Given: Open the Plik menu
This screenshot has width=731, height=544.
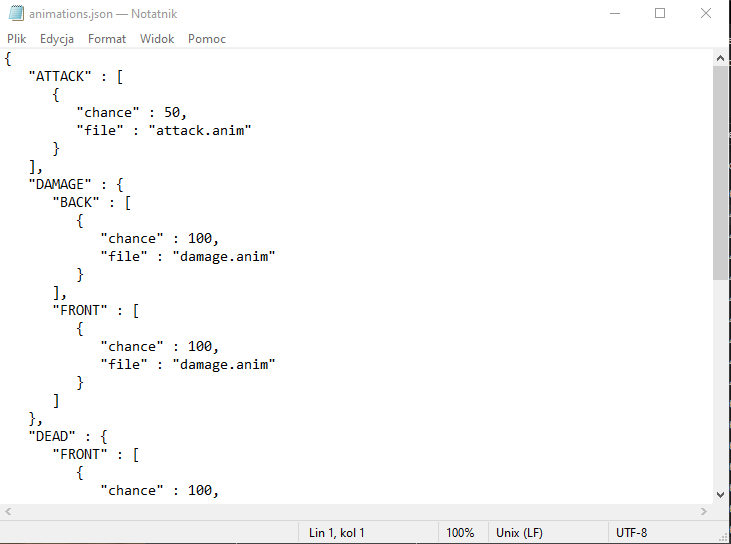Looking at the screenshot, I should 17,39.
